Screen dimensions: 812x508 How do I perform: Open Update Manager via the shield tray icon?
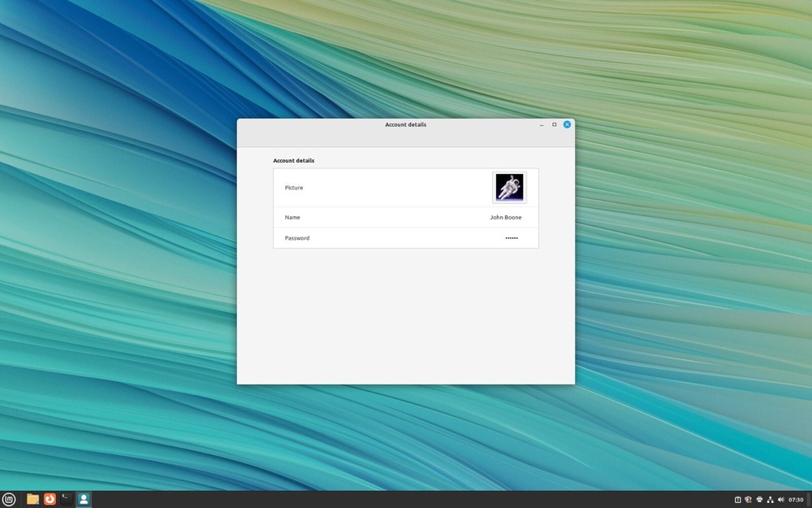coord(748,500)
